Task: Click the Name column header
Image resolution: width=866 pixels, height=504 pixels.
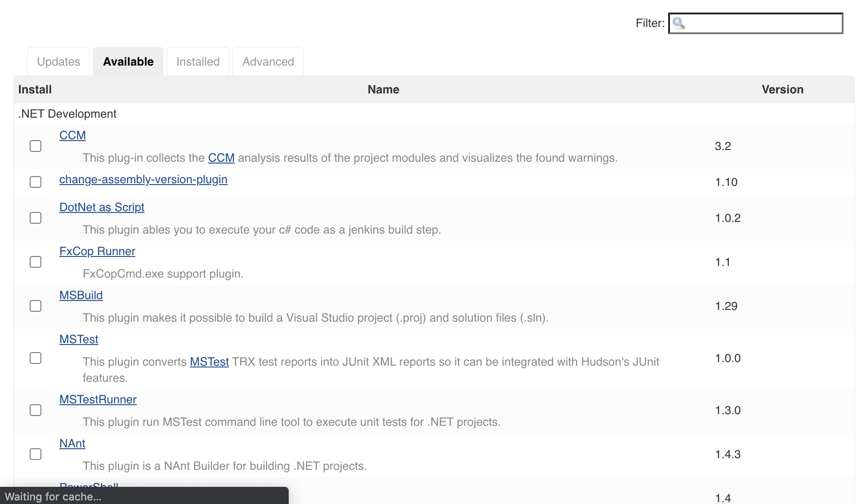Action: (383, 89)
